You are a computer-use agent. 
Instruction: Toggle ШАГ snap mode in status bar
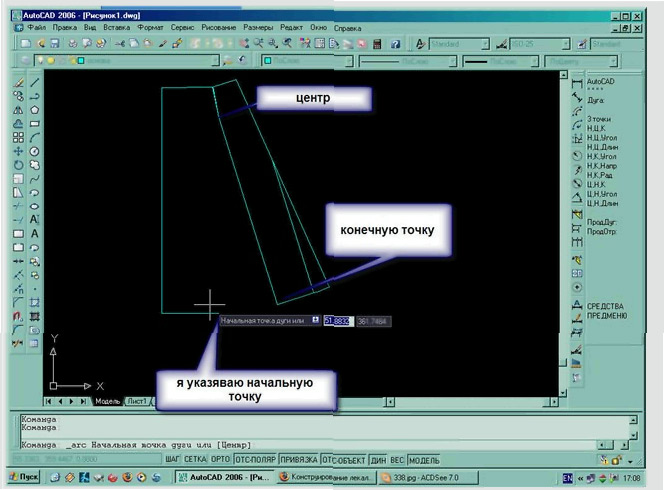click(172, 459)
